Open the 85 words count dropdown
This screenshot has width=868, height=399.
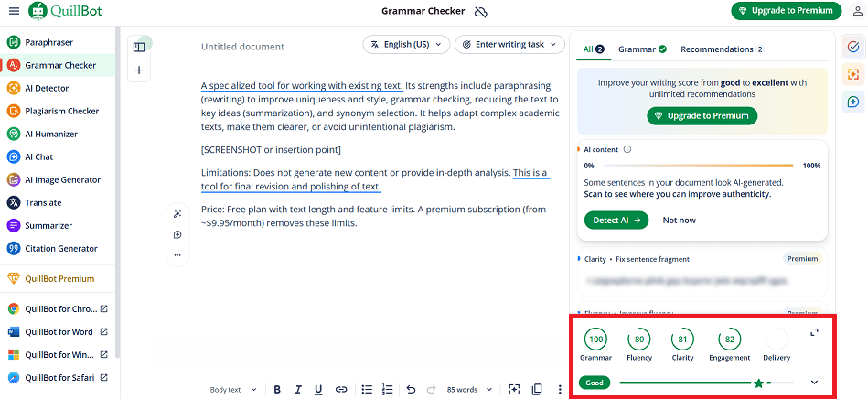469,390
